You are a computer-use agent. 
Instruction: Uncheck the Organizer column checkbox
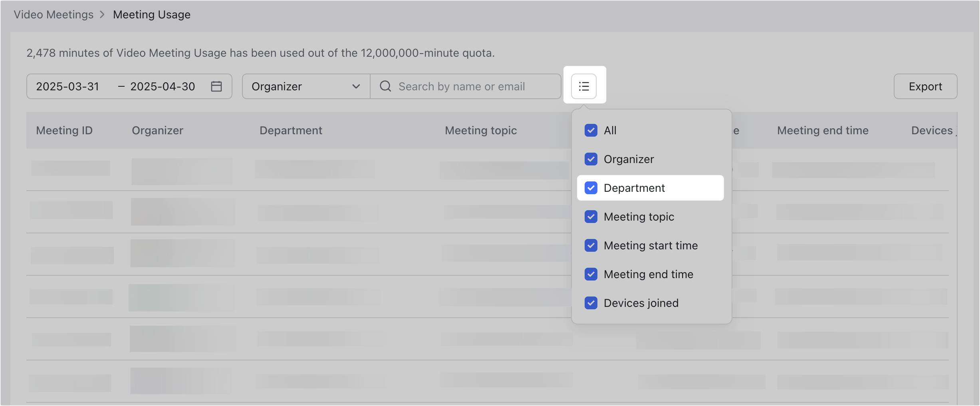[591, 159]
